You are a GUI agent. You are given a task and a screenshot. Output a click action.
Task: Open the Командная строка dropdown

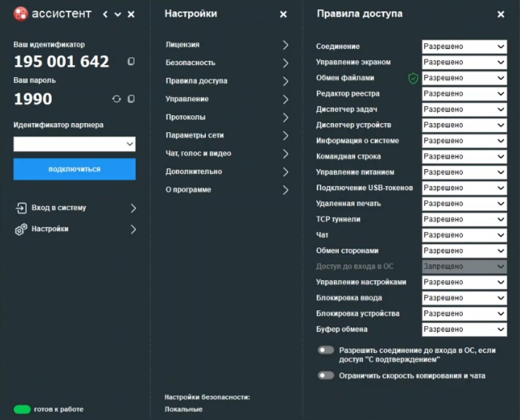pos(464,156)
